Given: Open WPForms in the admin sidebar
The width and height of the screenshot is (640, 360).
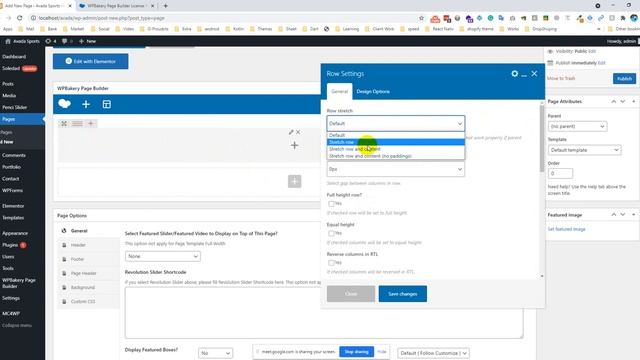Looking at the screenshot, I should point(13,191).
